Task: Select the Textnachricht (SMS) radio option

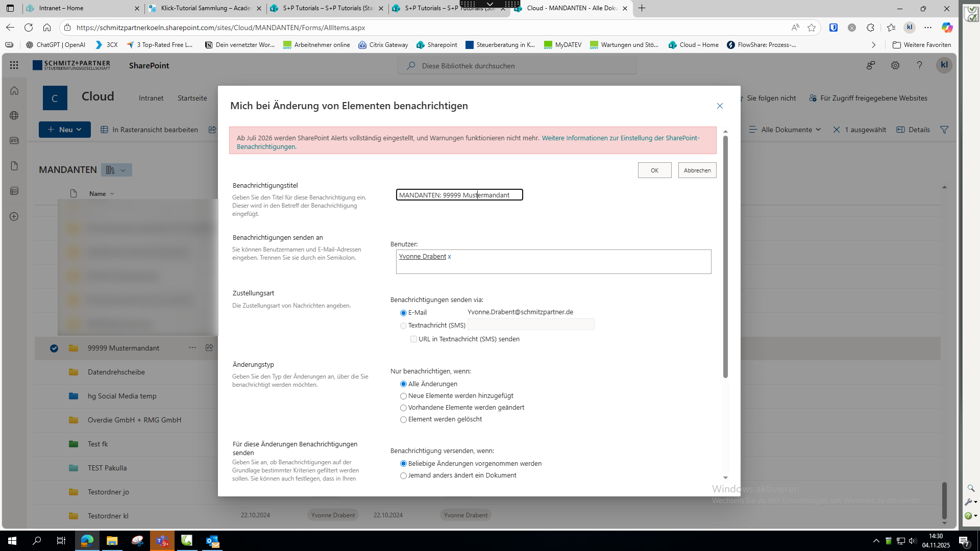Action: pyautogui.click(x=403, y=325)
